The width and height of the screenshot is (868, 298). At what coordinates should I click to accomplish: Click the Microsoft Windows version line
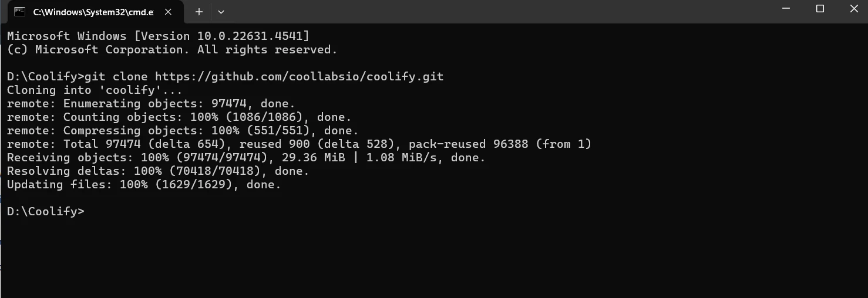(x=158, y=36)
